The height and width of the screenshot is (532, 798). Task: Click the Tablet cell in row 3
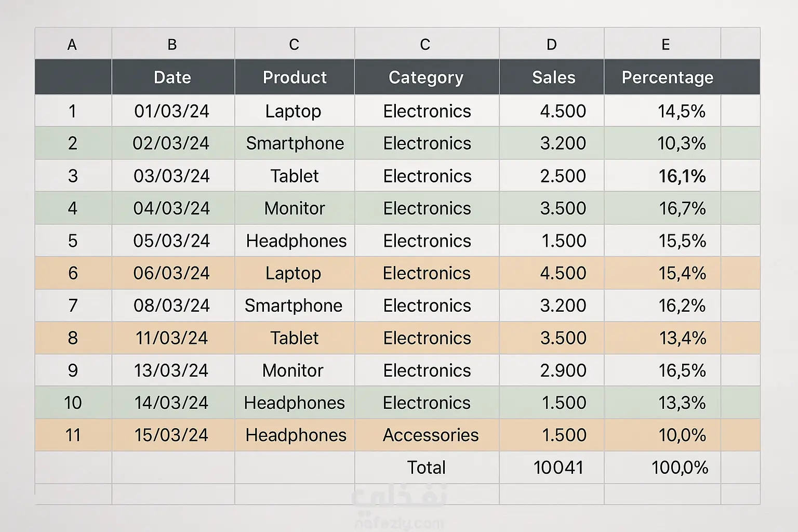click(x=294, y=176)
